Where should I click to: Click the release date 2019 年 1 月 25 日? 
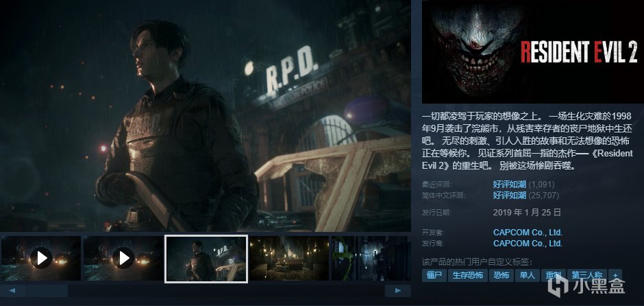point(527,213)
